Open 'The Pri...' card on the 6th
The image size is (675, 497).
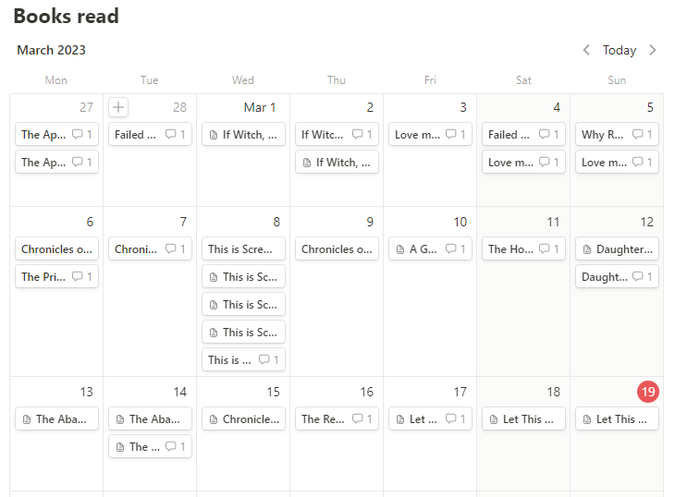tap(44, 277)
